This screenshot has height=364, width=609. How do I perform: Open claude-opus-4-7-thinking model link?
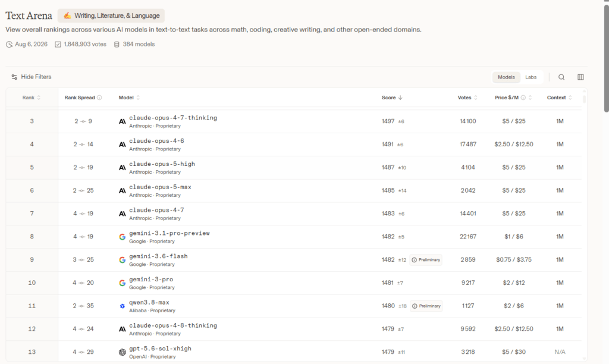coord(173,118)
